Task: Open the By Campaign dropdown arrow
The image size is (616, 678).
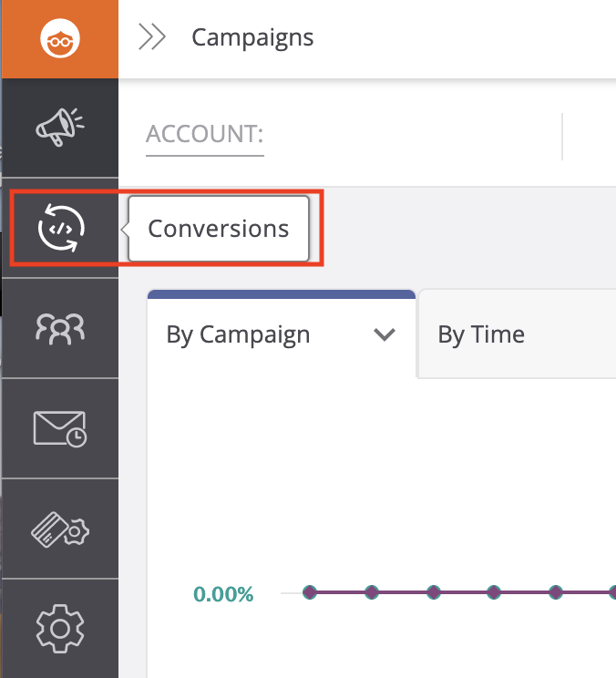Action: (x=385, y=335)
